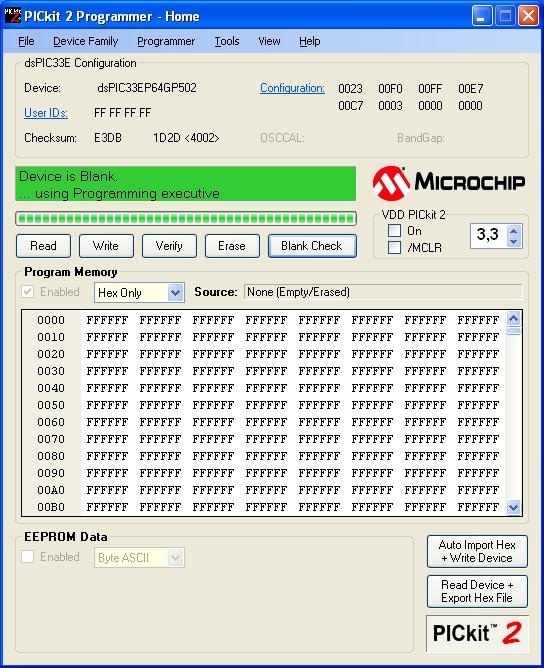Click memory address row 0090

click(x=51, y=473)
